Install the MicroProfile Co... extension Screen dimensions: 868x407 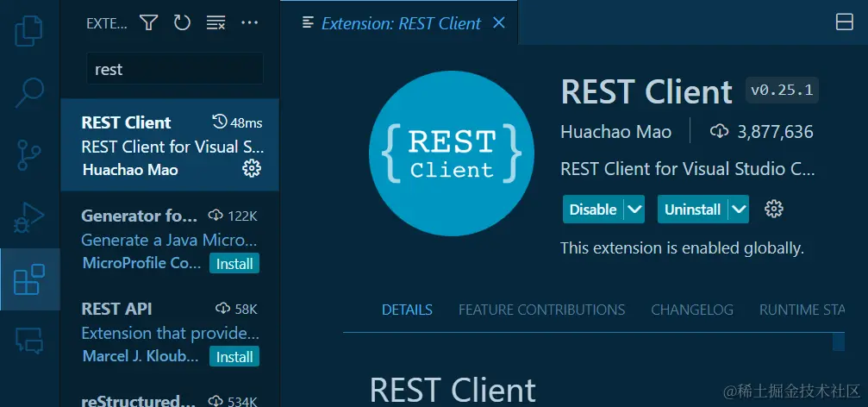coord(234,264)
